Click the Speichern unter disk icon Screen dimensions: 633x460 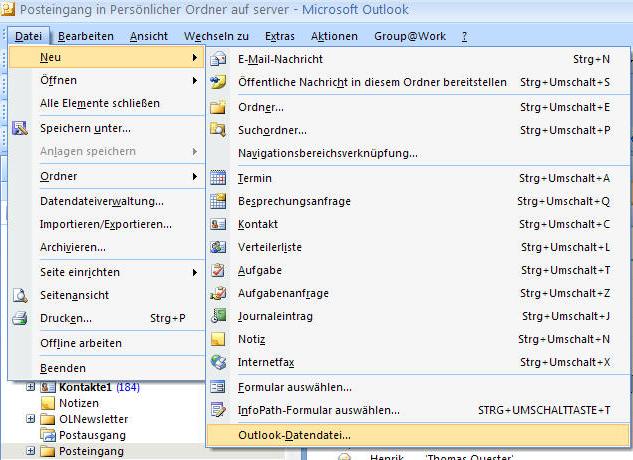coord(20,128)
